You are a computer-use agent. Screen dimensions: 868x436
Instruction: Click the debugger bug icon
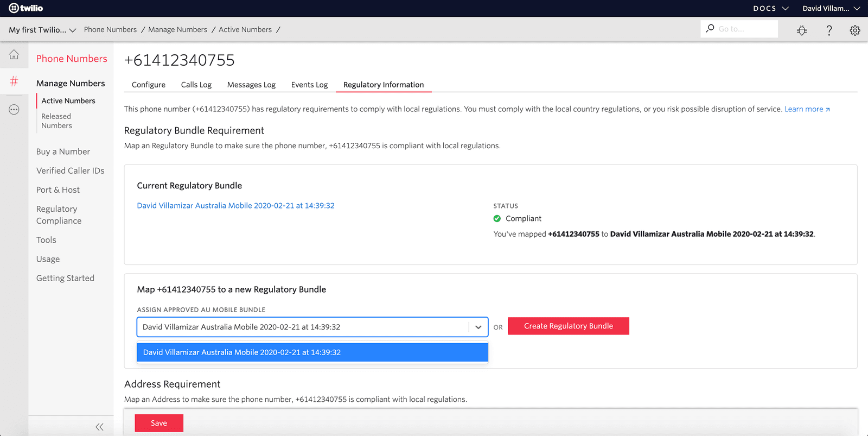coord(802,30)
